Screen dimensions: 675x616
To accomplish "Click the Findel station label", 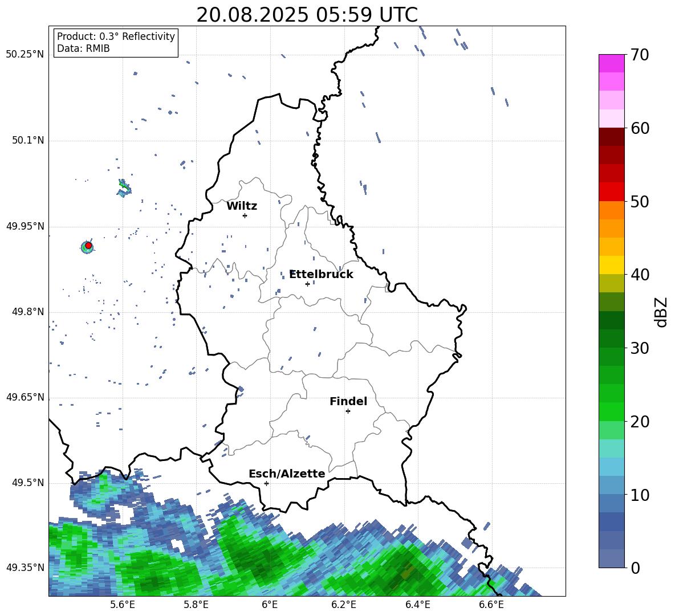I will pyautogui.click(x=348, y=401).
